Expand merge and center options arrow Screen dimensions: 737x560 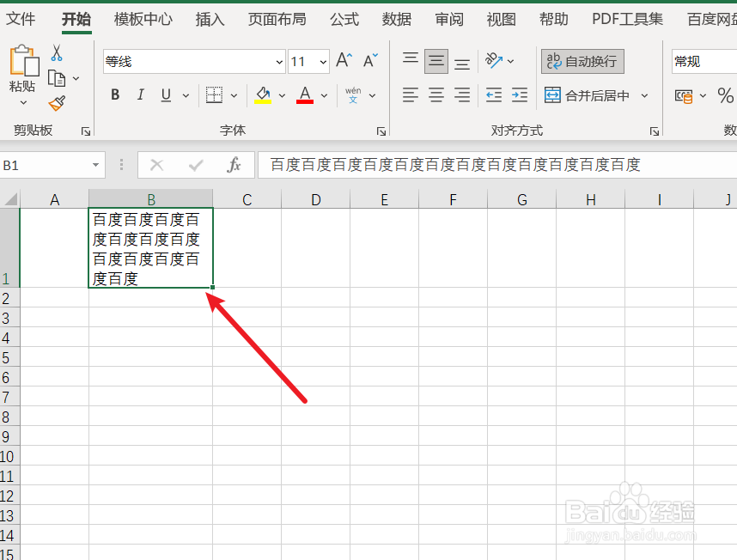[644, 95]
